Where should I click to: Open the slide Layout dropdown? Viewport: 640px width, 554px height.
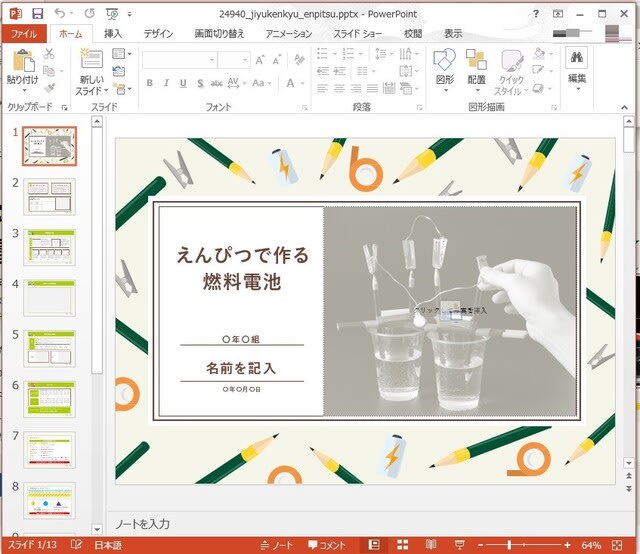click(122, 53)
